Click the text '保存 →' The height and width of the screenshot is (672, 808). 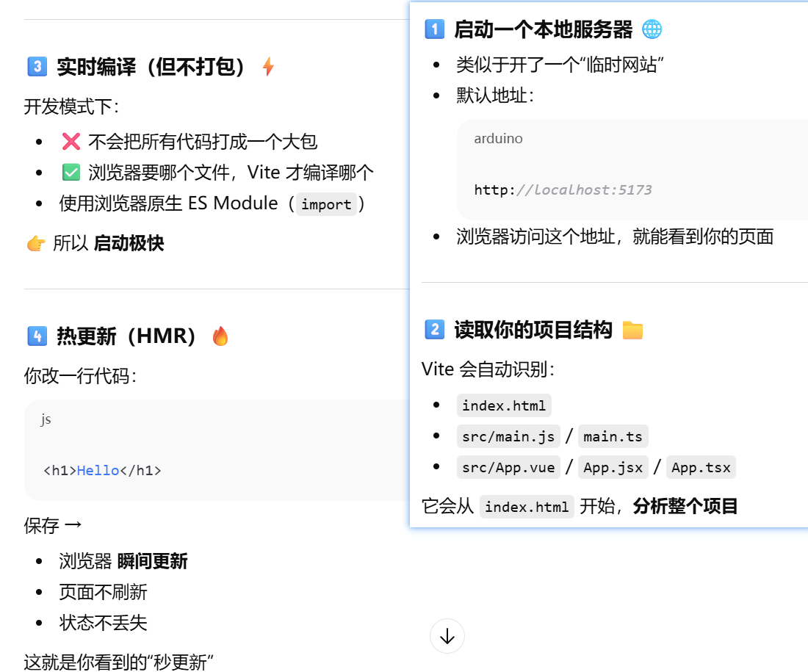click(53, 526)
